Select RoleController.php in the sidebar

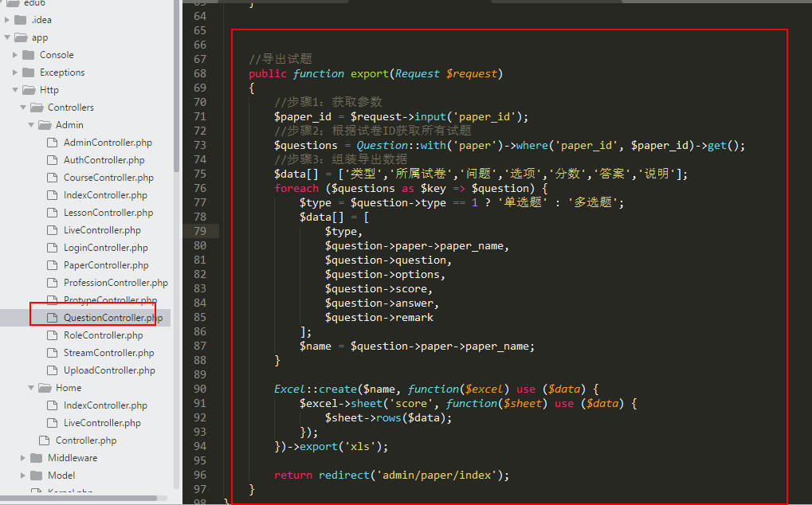coord(104,335)
